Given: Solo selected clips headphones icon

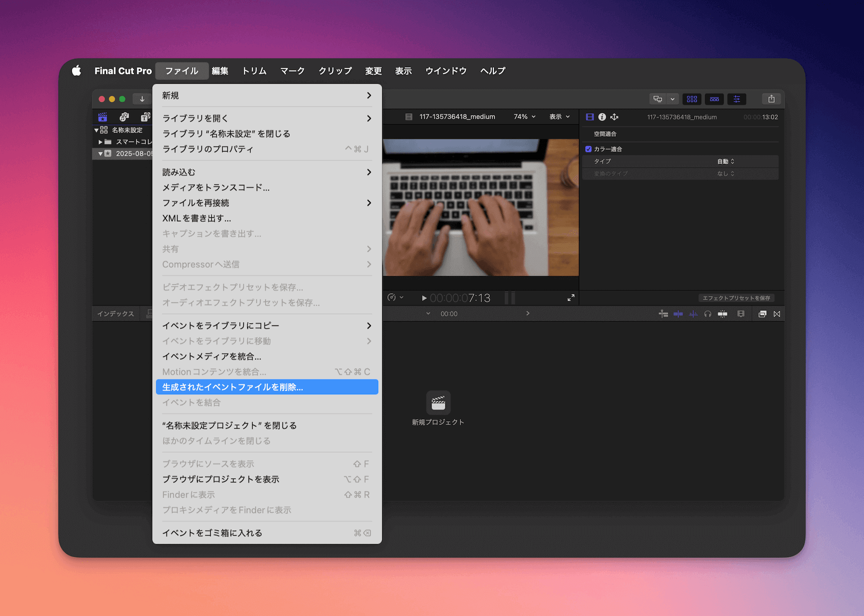Looking at the screenshot, I should [708, 314].
